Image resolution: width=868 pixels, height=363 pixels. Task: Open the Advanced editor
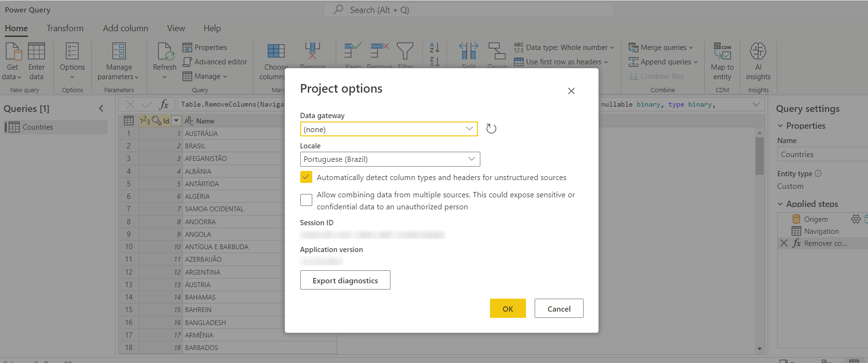tap(215, 62)
